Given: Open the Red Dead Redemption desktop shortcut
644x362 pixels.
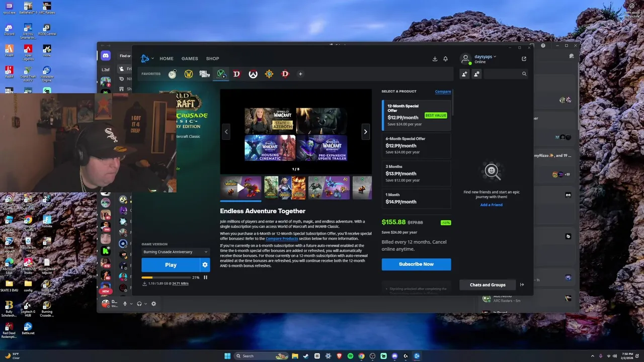Looking at the screenshot, I should click(9, 330).
